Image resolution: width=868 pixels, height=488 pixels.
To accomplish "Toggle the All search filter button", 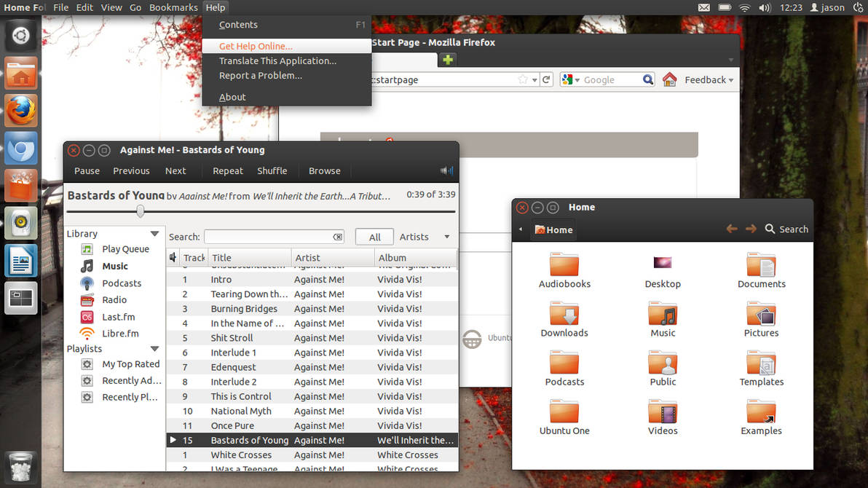I will click(375, 237).
